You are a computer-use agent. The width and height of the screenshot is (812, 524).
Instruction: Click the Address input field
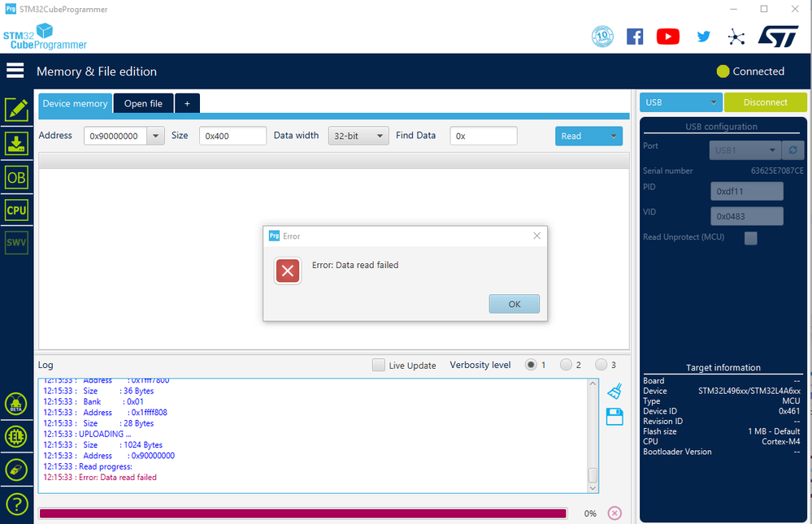[115, 136]
